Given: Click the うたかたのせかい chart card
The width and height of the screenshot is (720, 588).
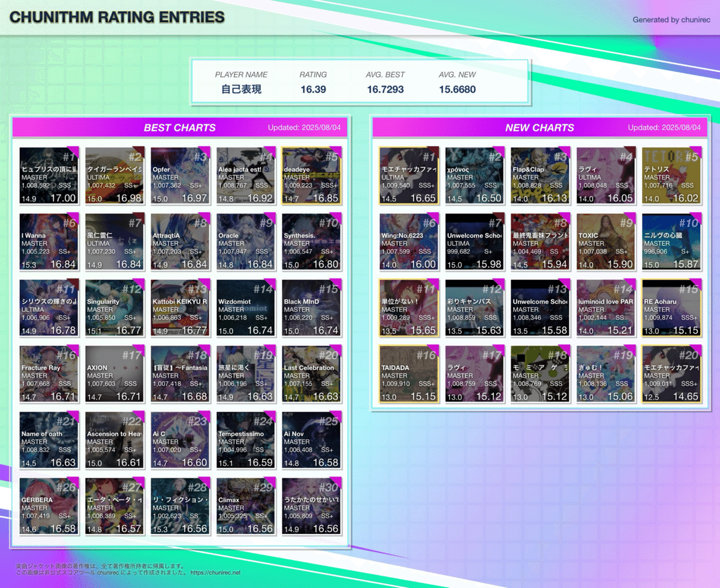Looking at the screenshot, I should pos(311,506).
